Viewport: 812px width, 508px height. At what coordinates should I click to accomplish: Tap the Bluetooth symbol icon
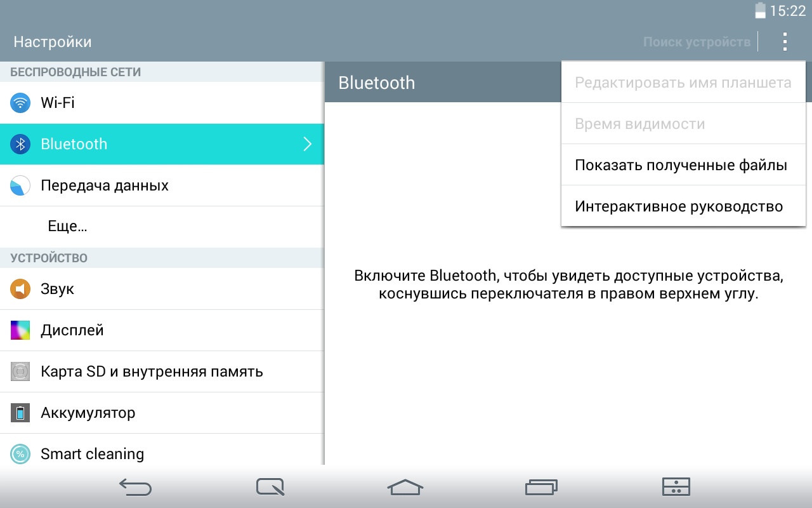coord(20,144)
